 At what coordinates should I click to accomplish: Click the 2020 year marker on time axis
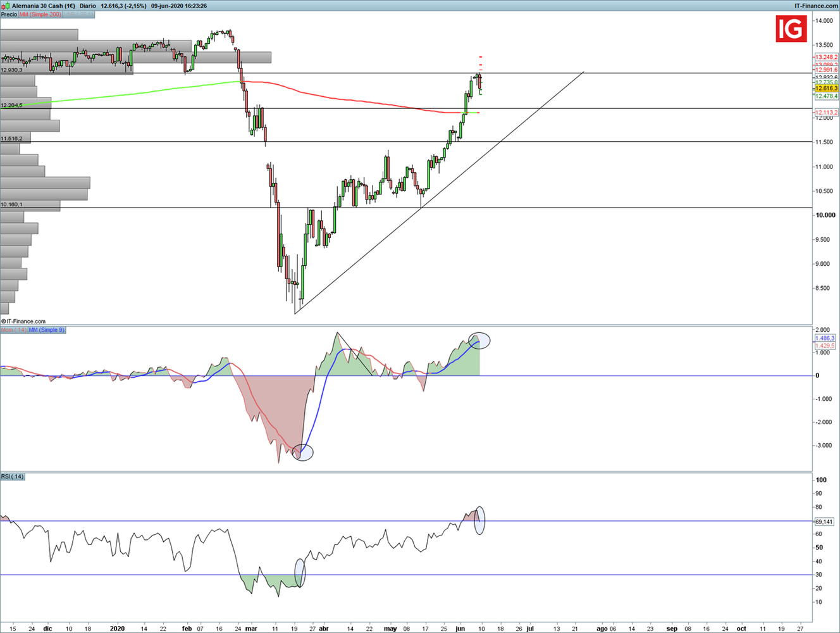[117, 629]
